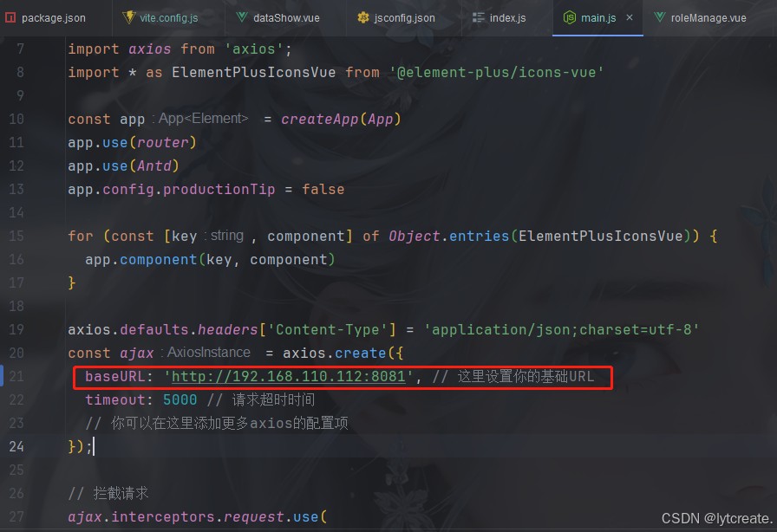Viewport: 777px width, 532px height.
Task: Click Object.entries call on line 15
Action: (x=449, y=236)
